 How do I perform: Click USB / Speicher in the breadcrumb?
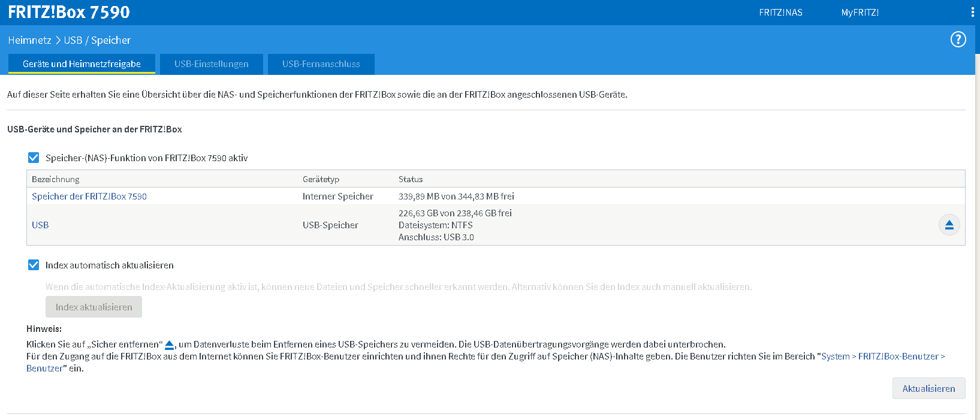[x=97, y=40]
